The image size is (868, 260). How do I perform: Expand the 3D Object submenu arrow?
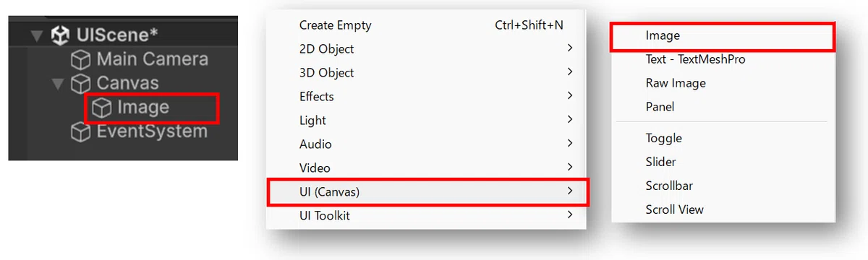[x=570, y=72]
